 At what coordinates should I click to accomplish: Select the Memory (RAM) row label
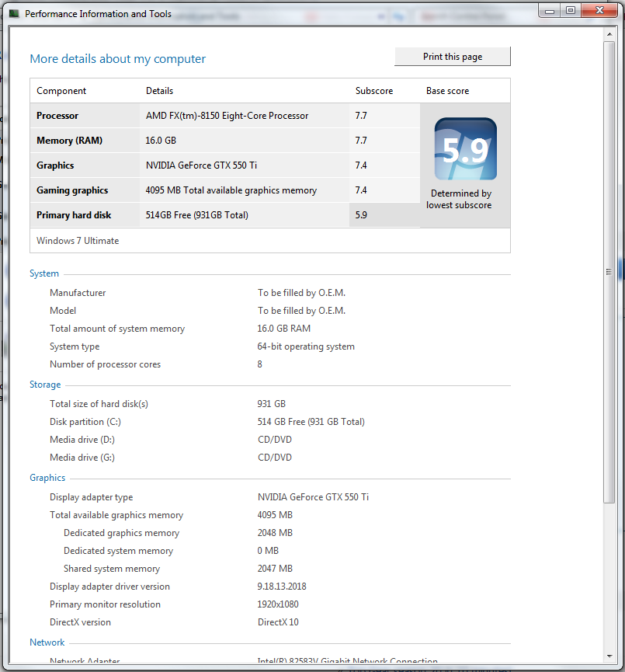point(69,141)
